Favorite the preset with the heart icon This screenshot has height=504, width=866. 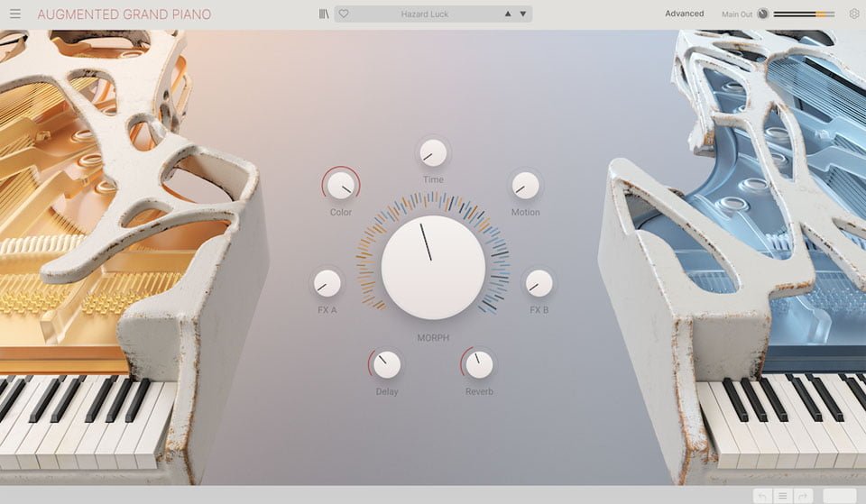[344, 14]
